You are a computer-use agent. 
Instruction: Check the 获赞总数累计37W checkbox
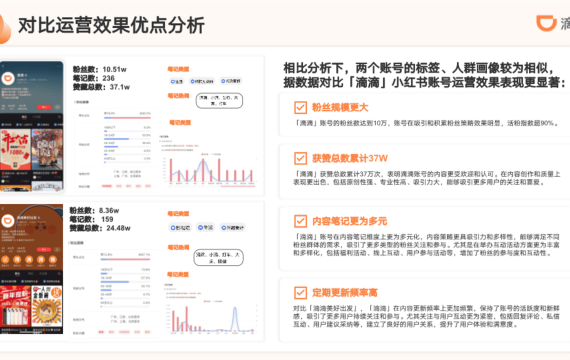pos(300,158)
